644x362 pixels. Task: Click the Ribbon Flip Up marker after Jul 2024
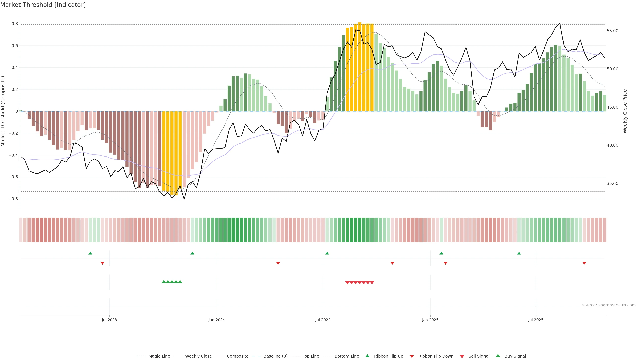[327, 253]
